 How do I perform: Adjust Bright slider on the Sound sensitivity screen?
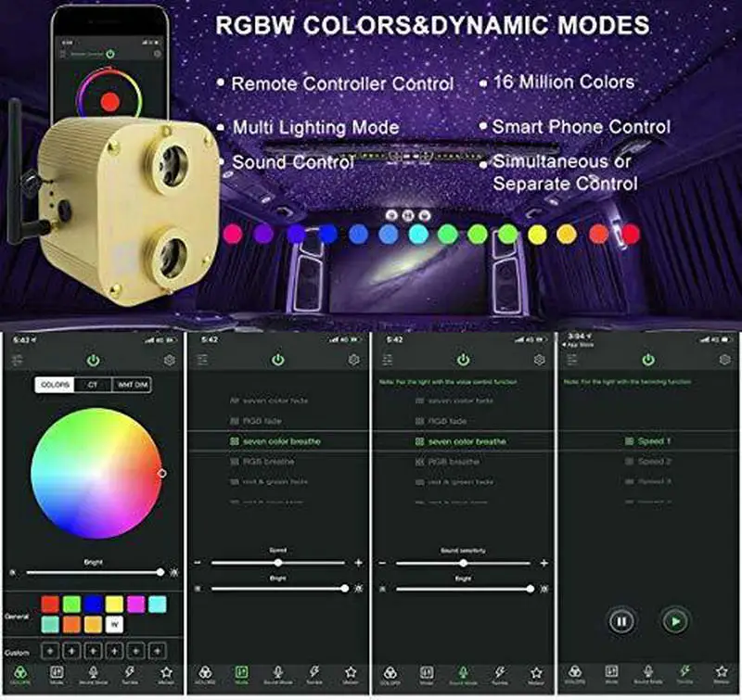pyautogui.click(x=464, y=589)
